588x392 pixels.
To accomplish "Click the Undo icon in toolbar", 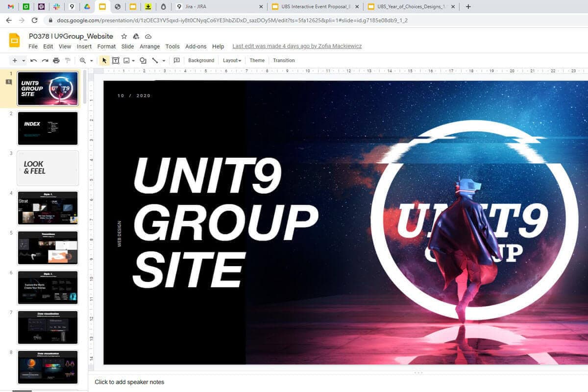I will 34,60.
